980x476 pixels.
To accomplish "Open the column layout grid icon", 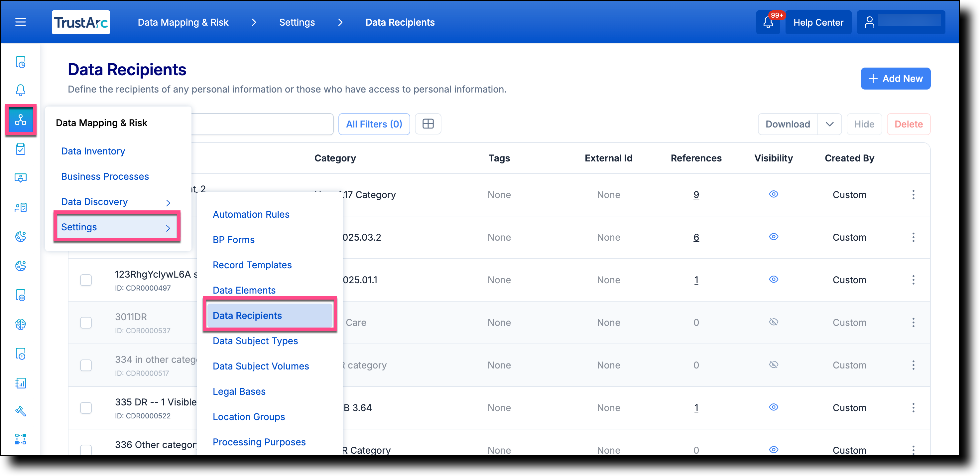I will point(428,124).
